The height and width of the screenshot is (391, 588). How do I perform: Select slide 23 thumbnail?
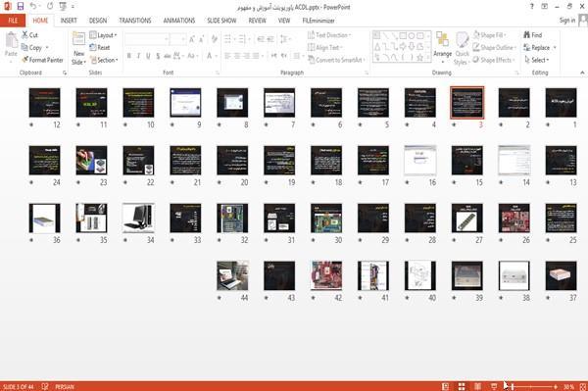point(91,161)
